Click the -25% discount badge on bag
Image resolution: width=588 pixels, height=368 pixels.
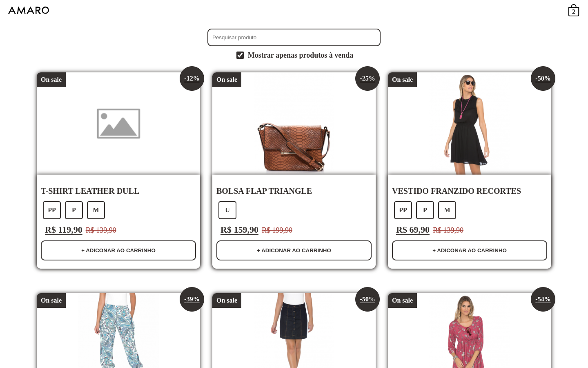tap(367, 79)
